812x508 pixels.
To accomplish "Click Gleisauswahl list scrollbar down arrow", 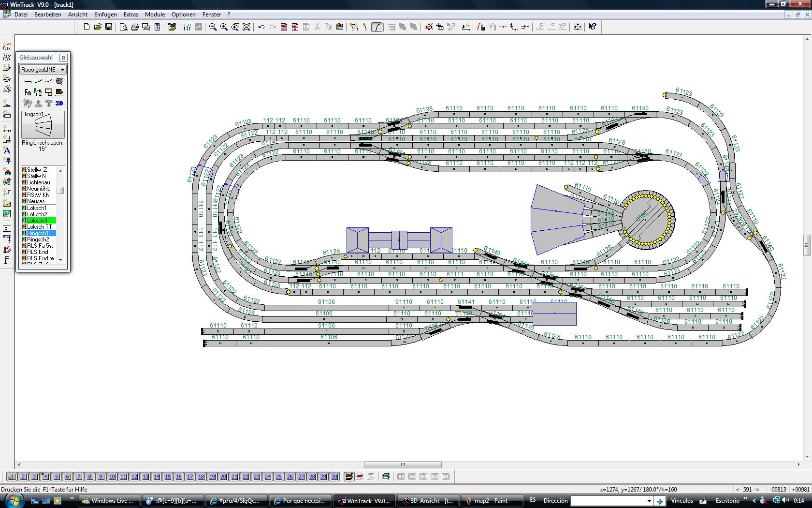I will [x=60, y=260].
